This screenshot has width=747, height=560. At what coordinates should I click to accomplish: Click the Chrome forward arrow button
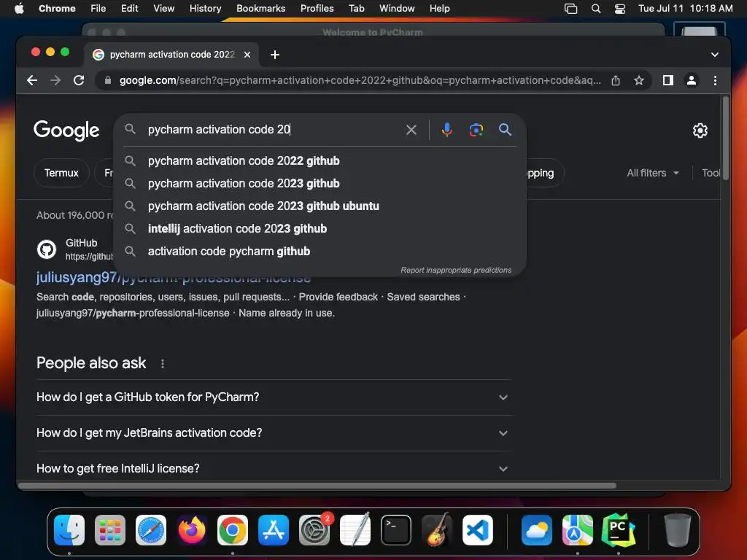[x=55, y=80]
